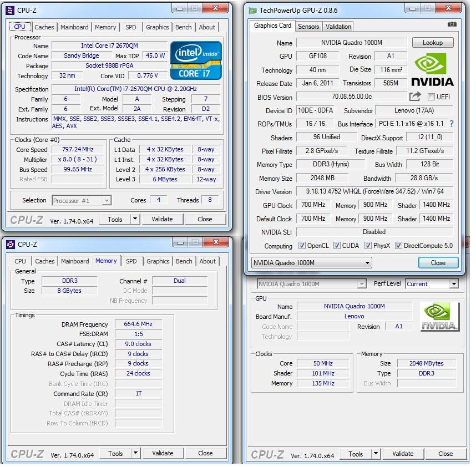Image resolution: width=476 pixels, height=467 pixels.
Task: Open About tab in Memory CPU-Z window
Action: 207,261
